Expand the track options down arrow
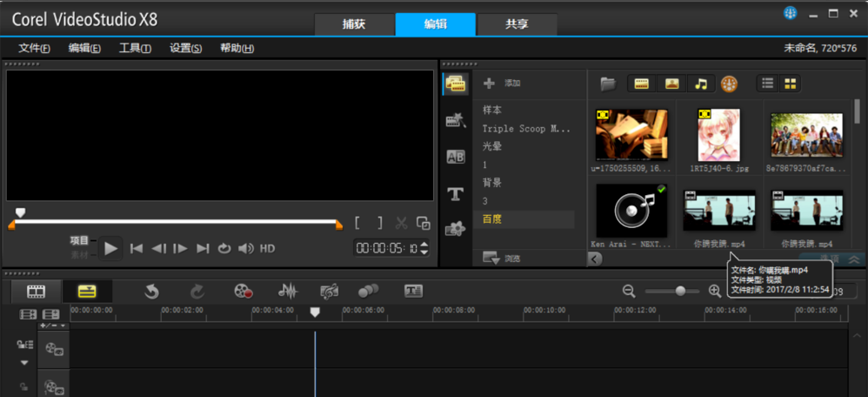 24,362
